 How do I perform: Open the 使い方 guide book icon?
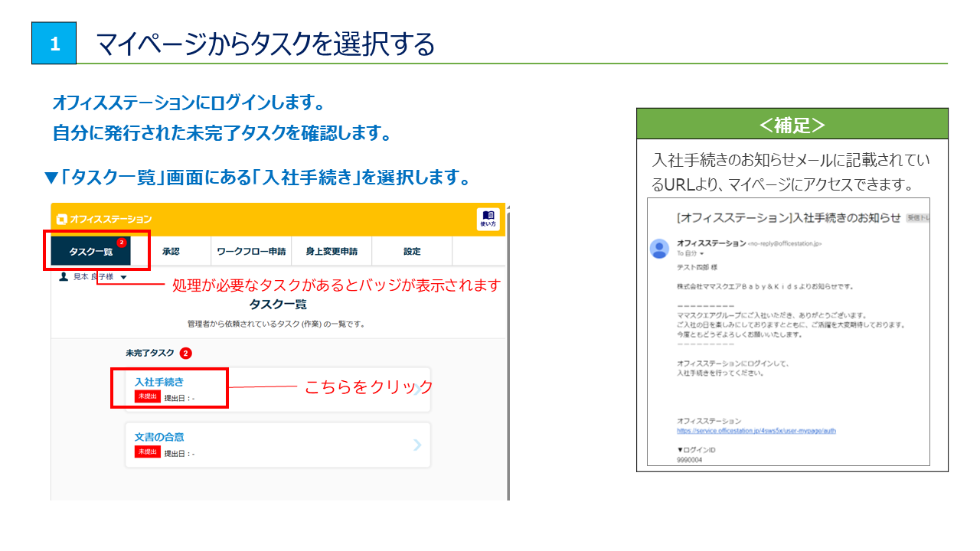[488, 219]
